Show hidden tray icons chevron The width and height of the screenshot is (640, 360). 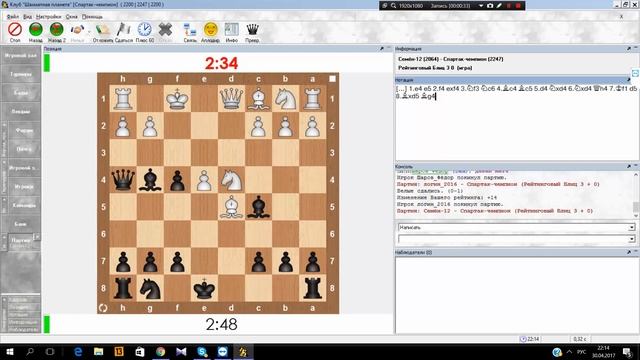[x=569, y=352]
